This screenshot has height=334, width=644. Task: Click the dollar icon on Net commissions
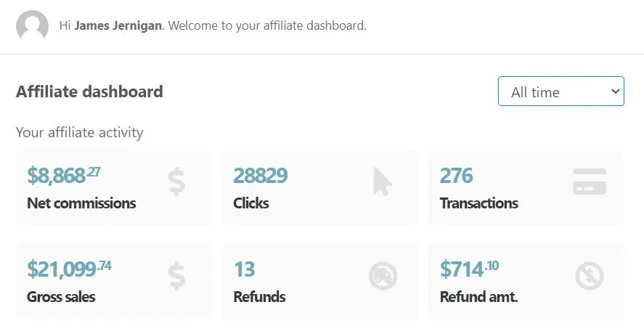pyautogui.click(x=176, y=182)
